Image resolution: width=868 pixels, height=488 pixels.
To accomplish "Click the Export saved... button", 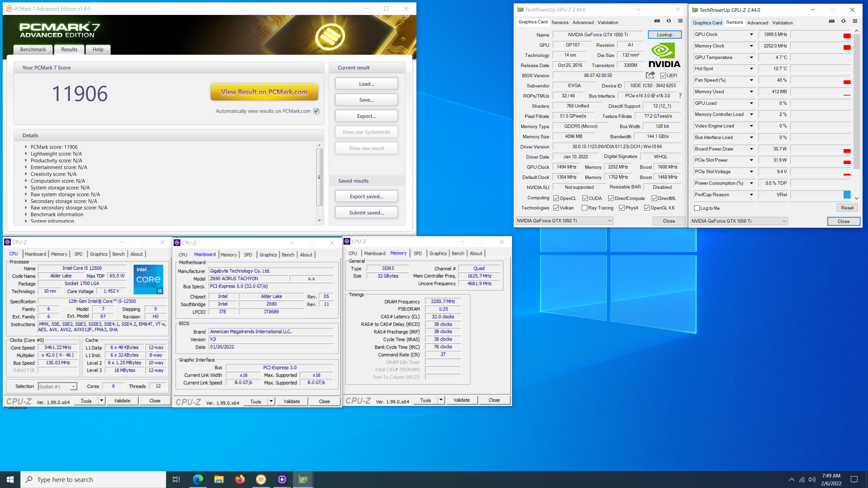I will tap(366, 196).
